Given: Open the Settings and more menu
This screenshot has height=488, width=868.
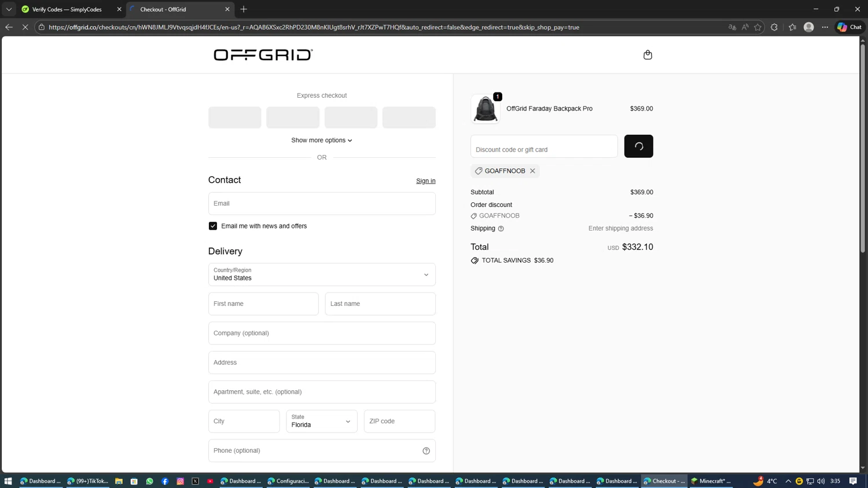Looking at the screenshot, I should [x=825, y=27].
